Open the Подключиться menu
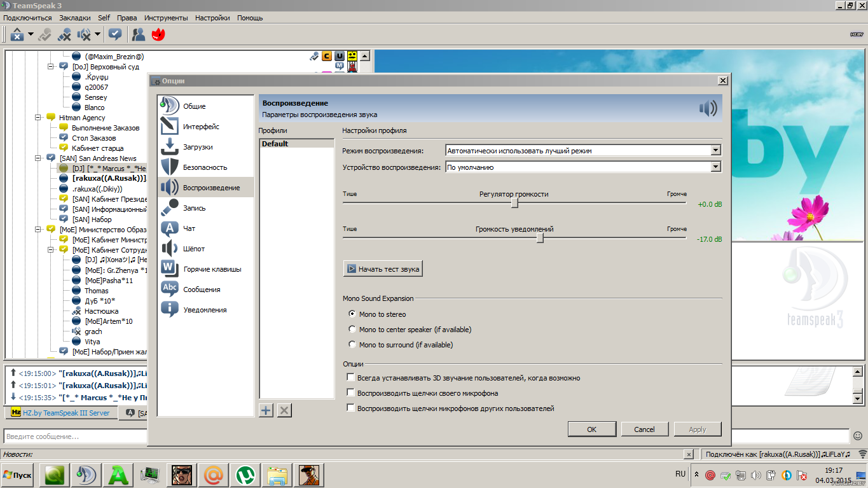Viewport: 868px width, 488px height. tap(27, 18)
